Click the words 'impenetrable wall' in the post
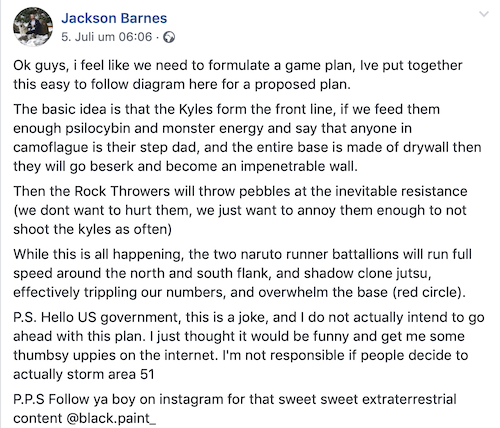This screenshot has width=500, height=428. [x=297, y=166]
